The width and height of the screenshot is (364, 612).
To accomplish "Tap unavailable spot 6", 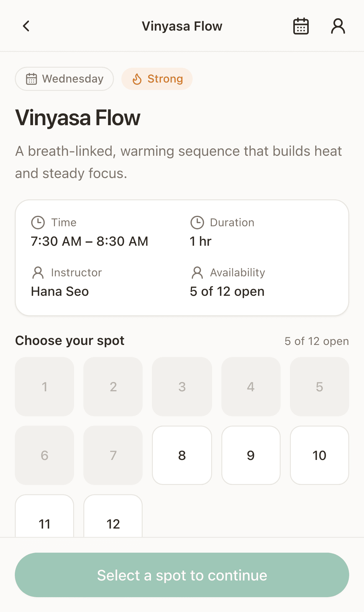I will (x=44, y=455).
